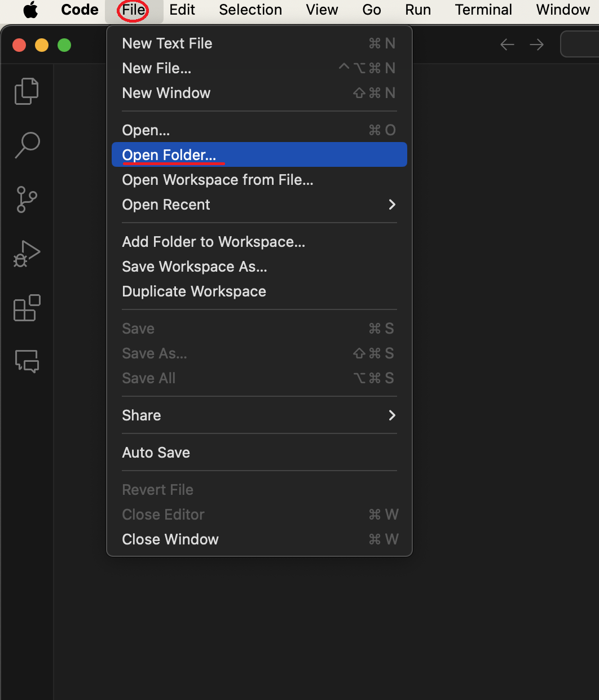Open the Window menu
This screenshot has height=700, width=599.
(563, 10)
